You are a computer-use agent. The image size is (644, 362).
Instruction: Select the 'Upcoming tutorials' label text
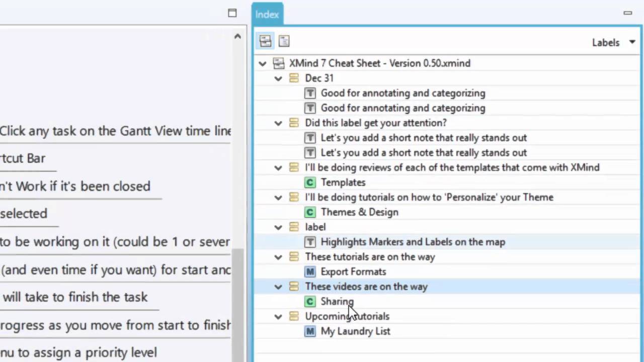click(347, 316)
